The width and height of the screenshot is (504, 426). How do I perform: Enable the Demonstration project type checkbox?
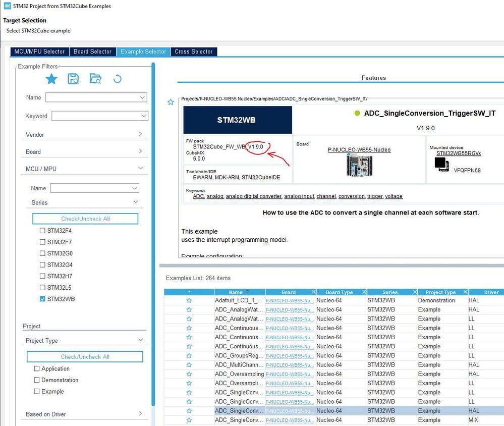click(x=37, y=380)
